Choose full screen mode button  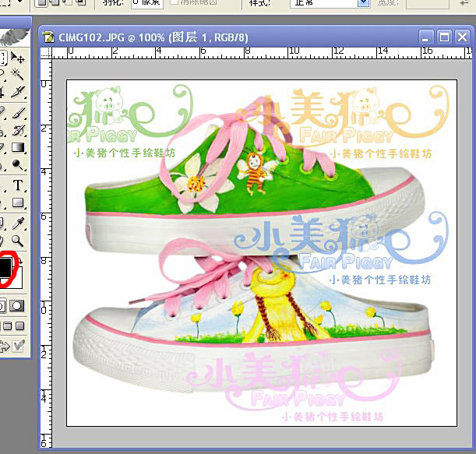click(19, 326)
